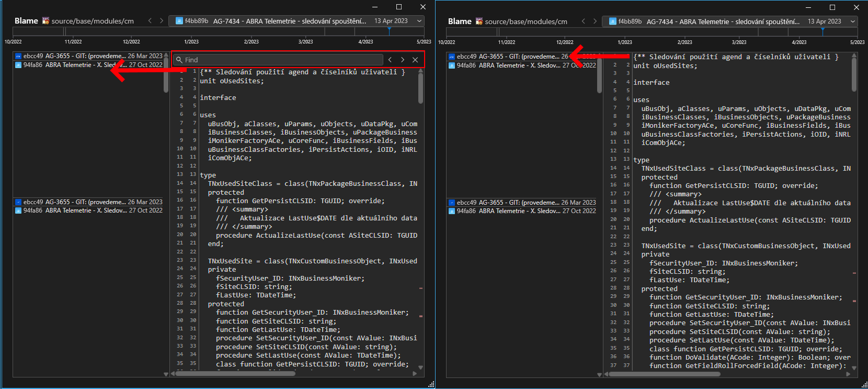Click scroll-down arrow of right code pane
Screen dimensions: 868x389
[x=854, y=368]
